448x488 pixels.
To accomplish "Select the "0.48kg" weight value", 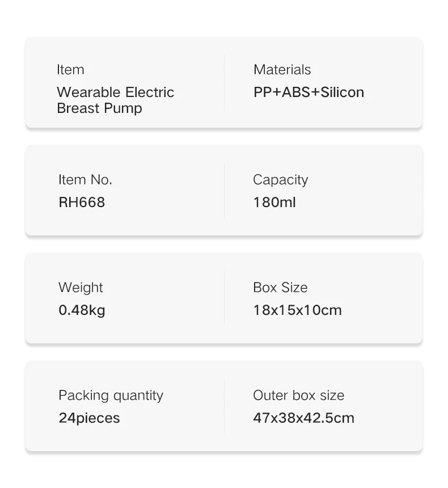I will click(x=82, y=310).
